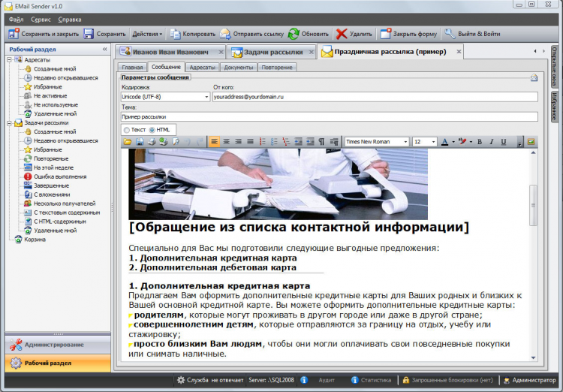Click Отправить ссылку button
Screen dimensions: 563x392
[251, 34]
